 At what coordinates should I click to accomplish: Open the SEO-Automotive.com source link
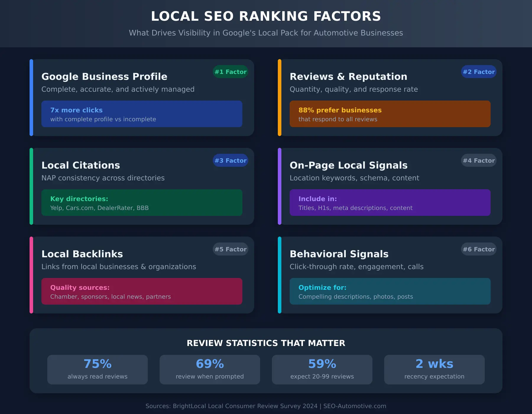tap(354, 406)
